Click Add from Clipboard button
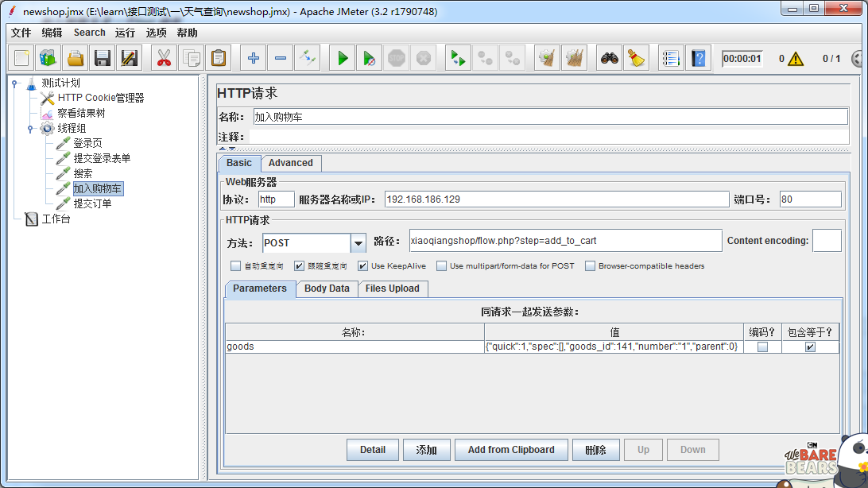This screenshot has height=488, width=868. tap(511, 450)
